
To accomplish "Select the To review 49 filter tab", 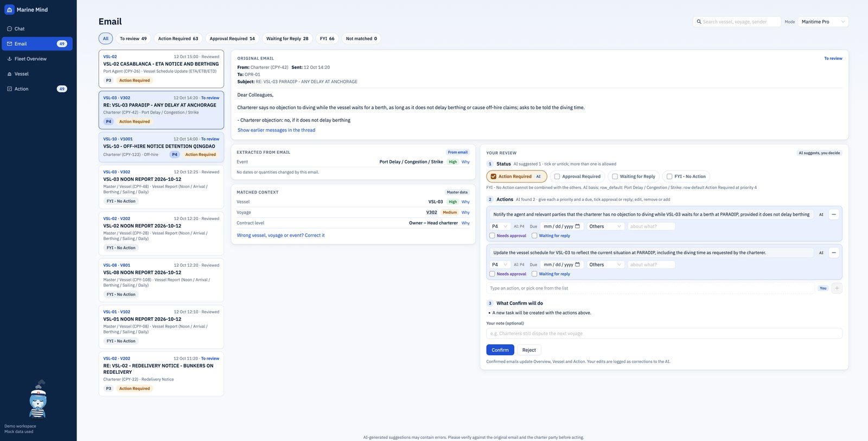I will 133,39.
